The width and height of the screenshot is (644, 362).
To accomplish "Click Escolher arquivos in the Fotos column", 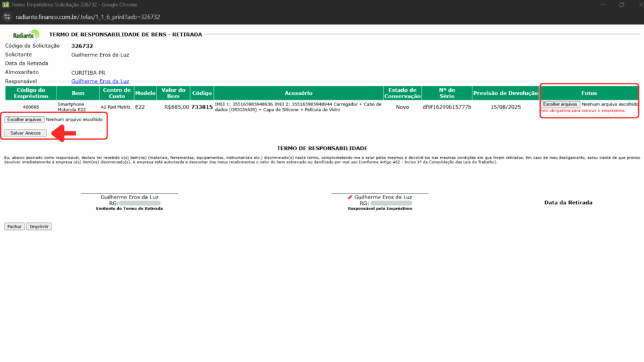I will (x=560, y=104).
